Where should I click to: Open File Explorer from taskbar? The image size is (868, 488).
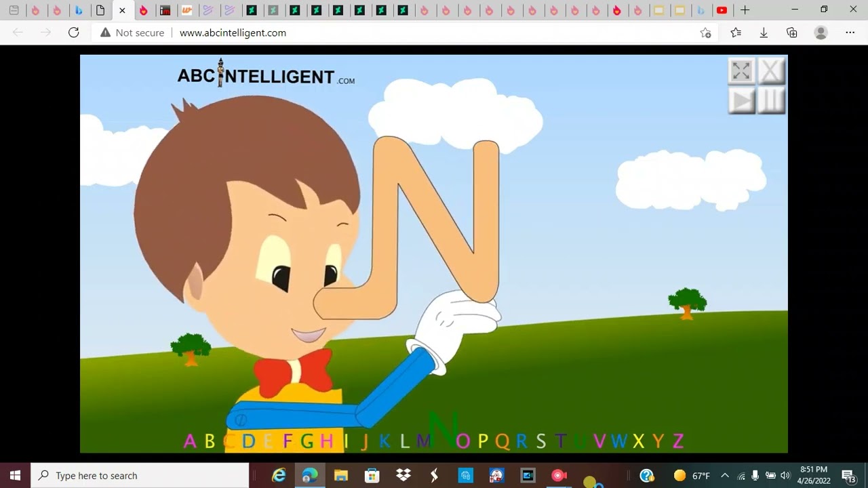point(341,475)
